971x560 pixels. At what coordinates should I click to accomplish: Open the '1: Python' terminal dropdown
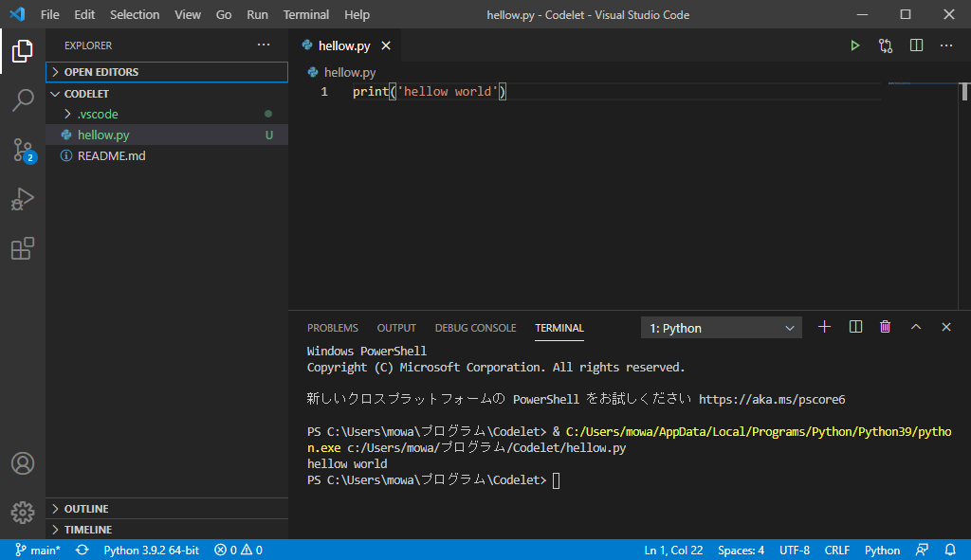click(x=722, y=328)
